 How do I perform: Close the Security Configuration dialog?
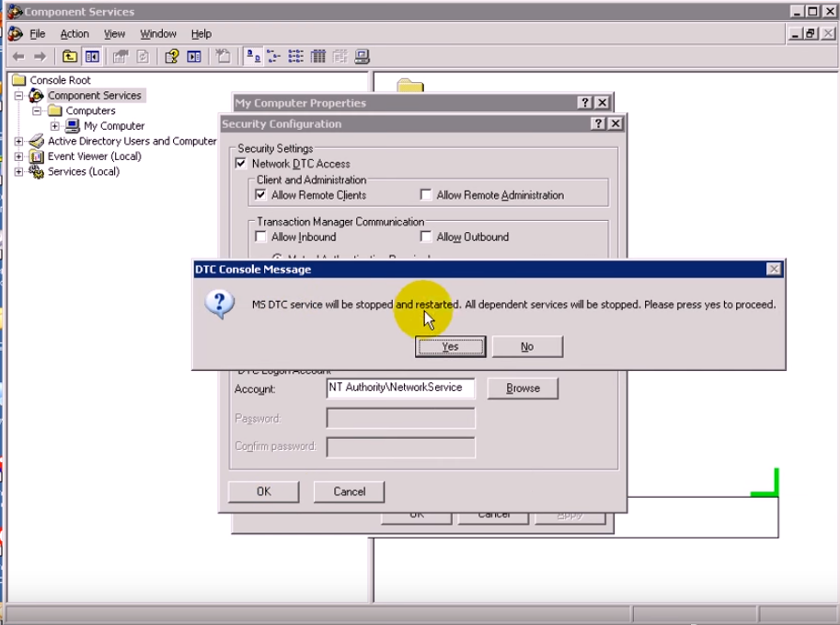(x=616, y=124)
